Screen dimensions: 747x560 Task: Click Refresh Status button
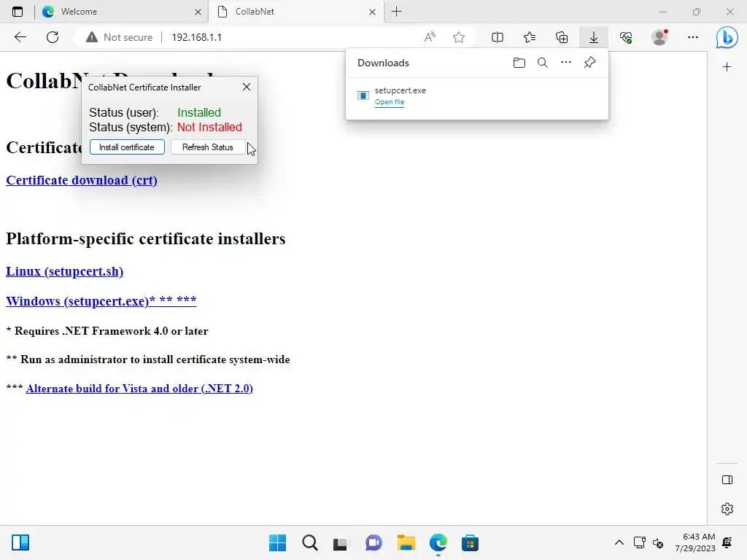[x=208, y=147]
